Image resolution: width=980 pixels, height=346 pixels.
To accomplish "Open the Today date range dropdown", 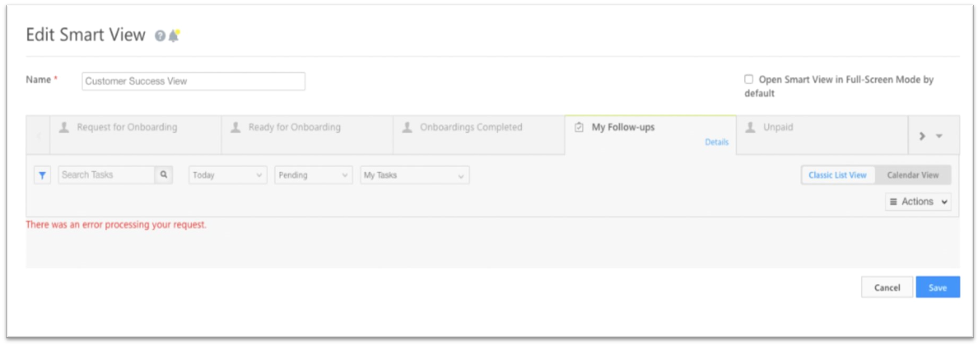I will pyautogui.click(x=227, y=175).
